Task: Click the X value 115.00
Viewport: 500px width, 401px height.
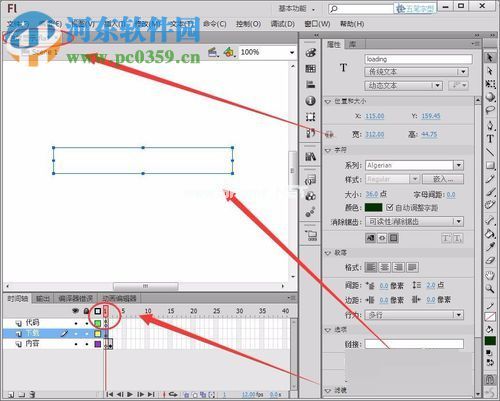Action: click(x=375, y=116)
